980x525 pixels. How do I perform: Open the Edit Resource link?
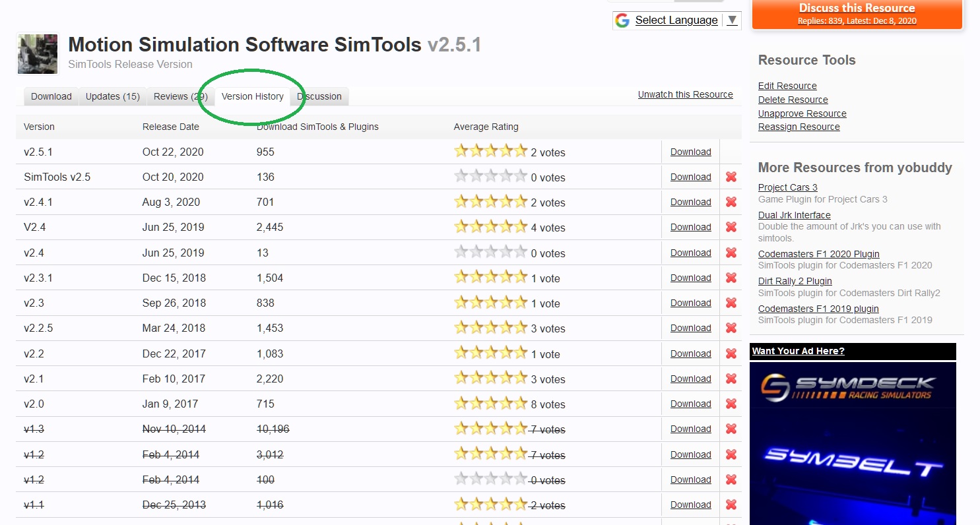787,86
